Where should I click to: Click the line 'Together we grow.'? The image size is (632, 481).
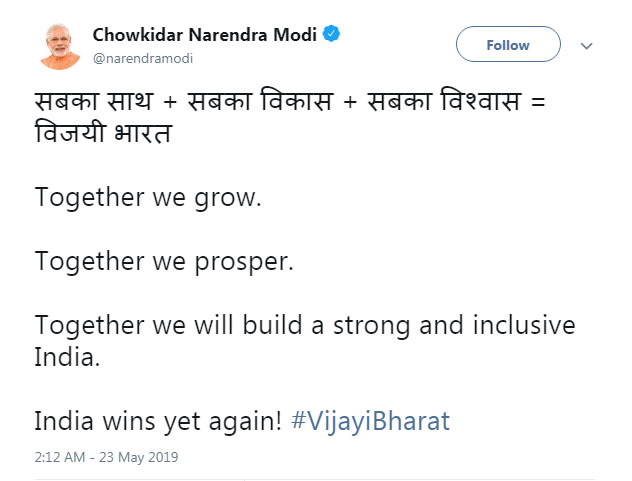pyautogui.click(x=148, y=198)
